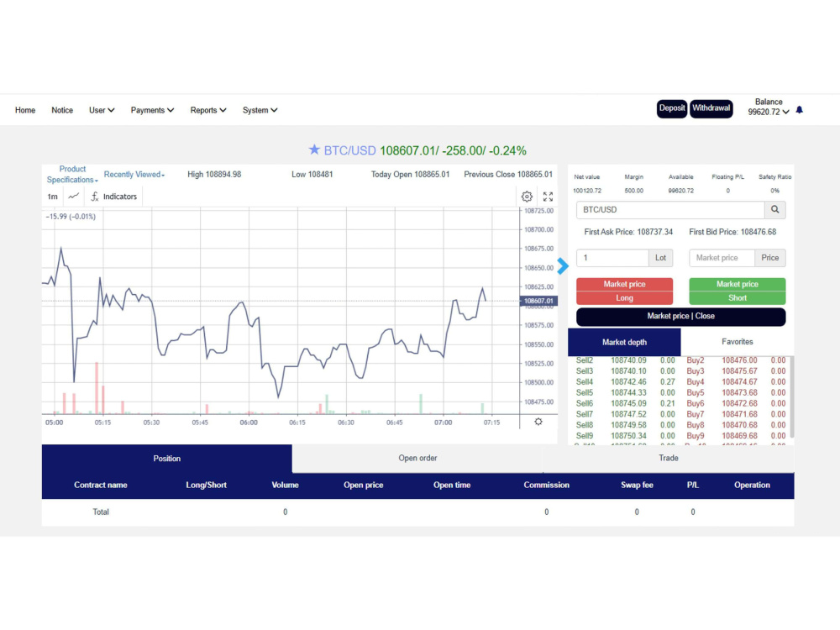
Task: Click the Commission column header
Action: (x=547, y=485)
